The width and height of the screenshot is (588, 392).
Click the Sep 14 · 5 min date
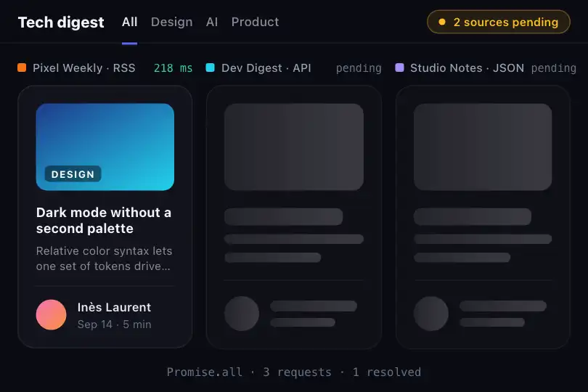pos(115,324)
